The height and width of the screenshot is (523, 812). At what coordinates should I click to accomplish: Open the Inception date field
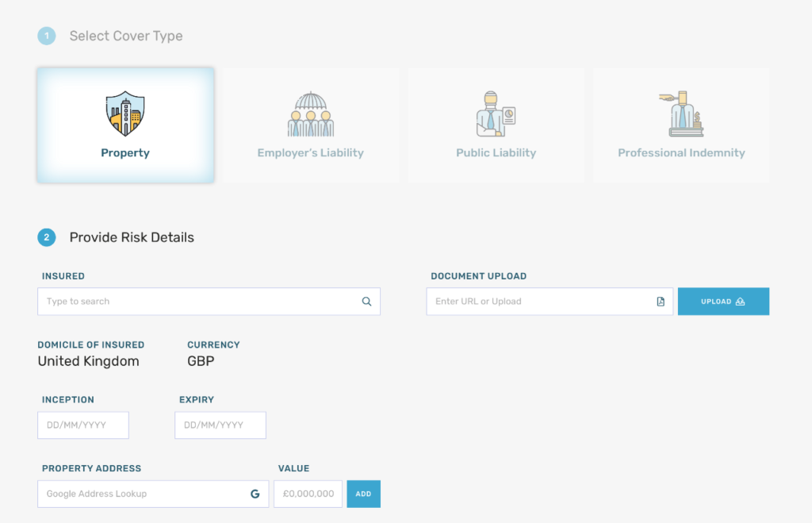click(82, 425)
